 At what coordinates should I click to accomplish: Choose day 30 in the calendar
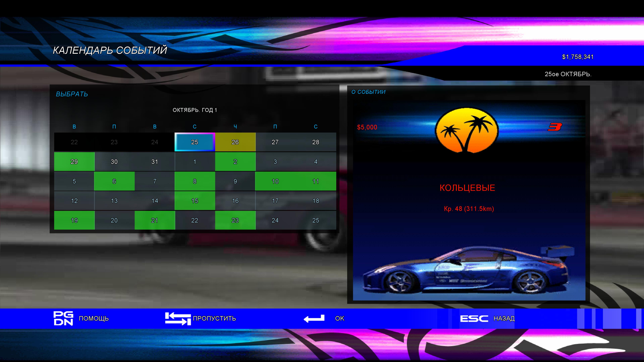[114, 162]
